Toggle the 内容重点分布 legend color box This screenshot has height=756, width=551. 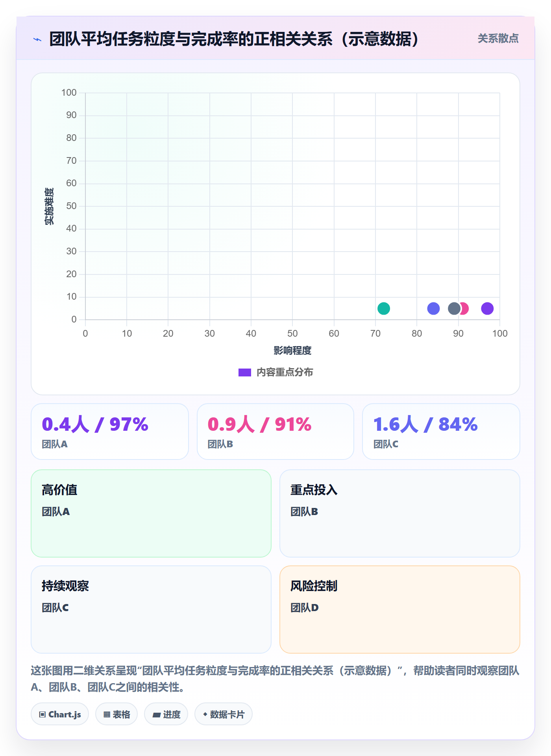click(245, 372)
